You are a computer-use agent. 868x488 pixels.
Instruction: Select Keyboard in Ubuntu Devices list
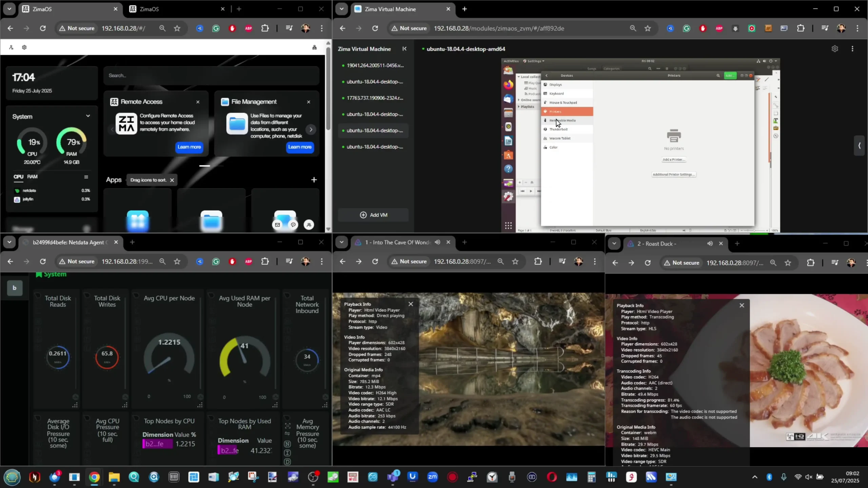(x=567, y=94)
